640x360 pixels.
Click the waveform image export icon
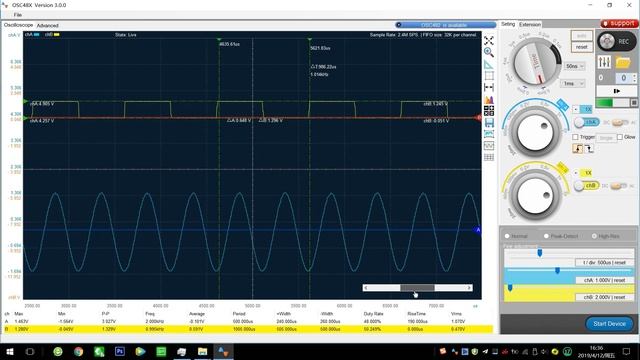[x=489, y=134]
